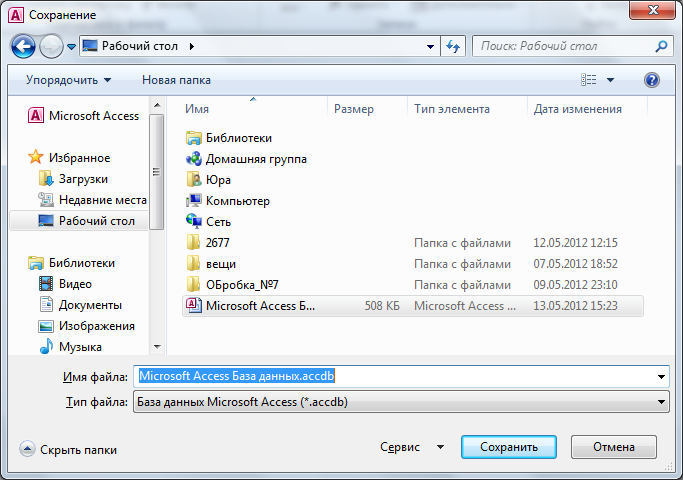The image size is (683, 480).
Task: Click the date 12.05.2012 12:15
Action: coord(575,243)
